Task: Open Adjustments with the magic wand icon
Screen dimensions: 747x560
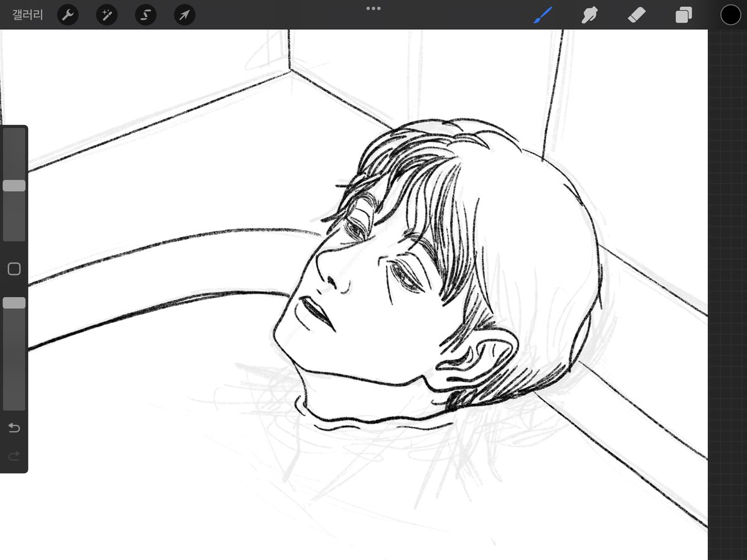Action: (106, 14)
